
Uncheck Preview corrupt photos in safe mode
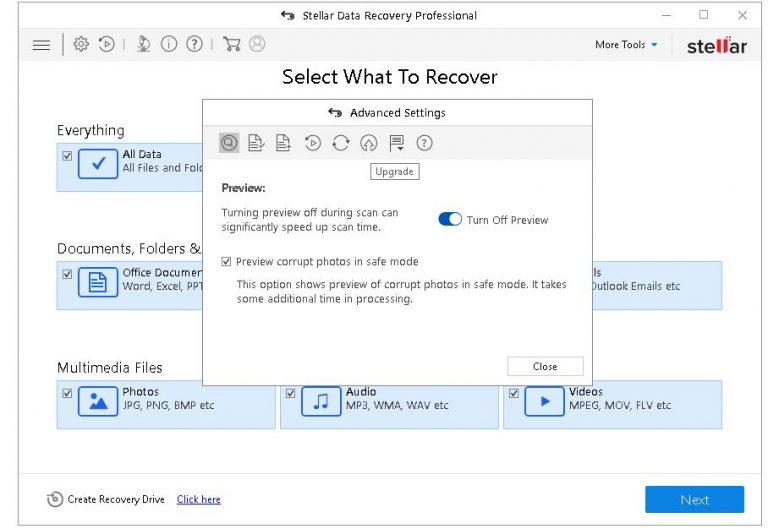226,262
